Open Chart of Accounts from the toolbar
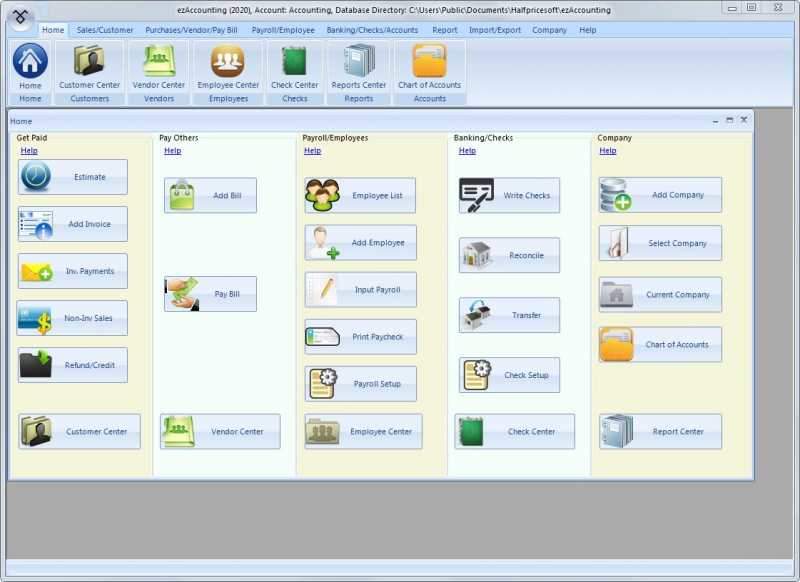800x582 pixels. (428, 70)
